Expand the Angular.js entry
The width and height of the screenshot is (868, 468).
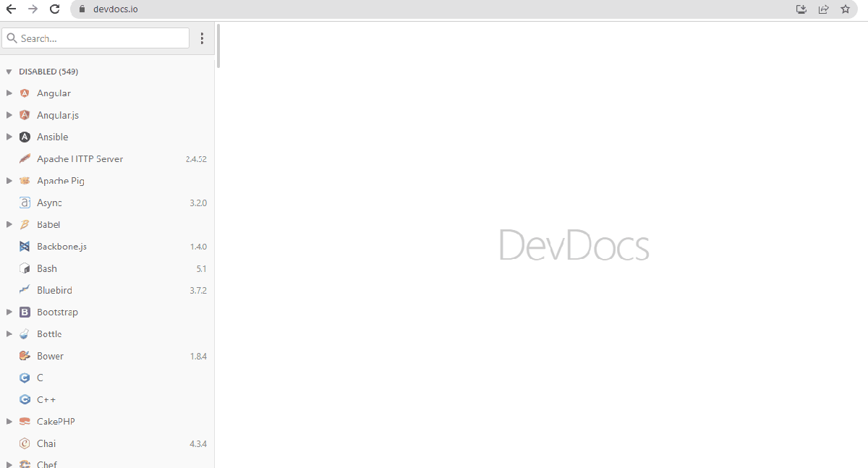(9, 114)
